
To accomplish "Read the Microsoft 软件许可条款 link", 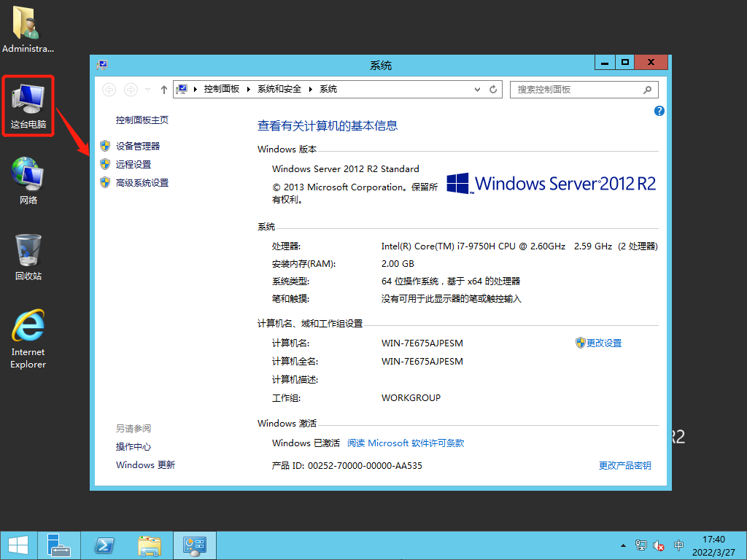I will pyautogui.click(x=406, y=443).
